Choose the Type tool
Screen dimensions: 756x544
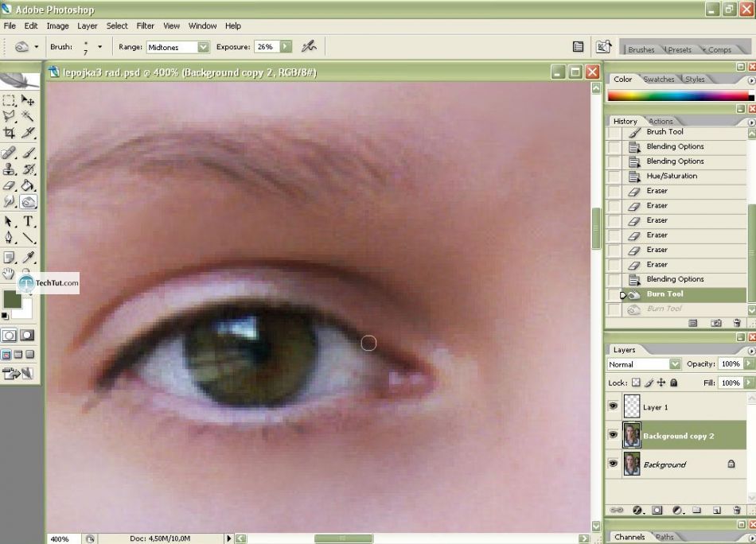pos(28,221)
